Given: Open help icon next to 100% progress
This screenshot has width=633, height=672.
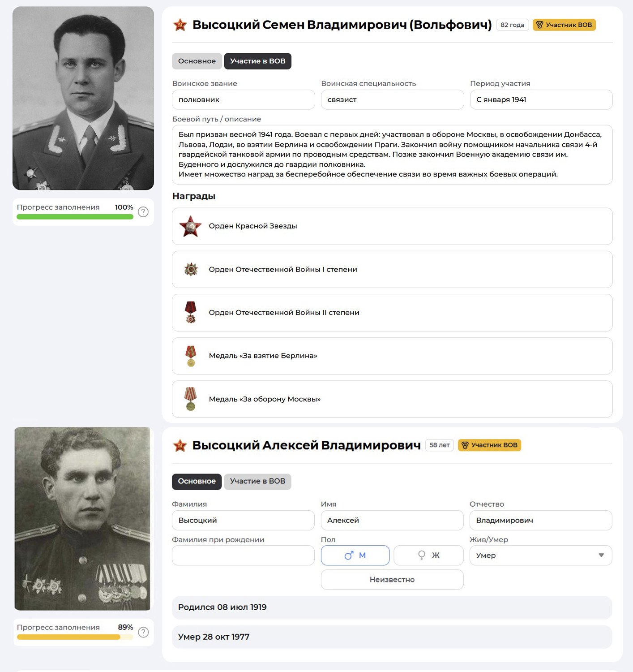Looking at the screenshot, I should (x=143, y=212).
